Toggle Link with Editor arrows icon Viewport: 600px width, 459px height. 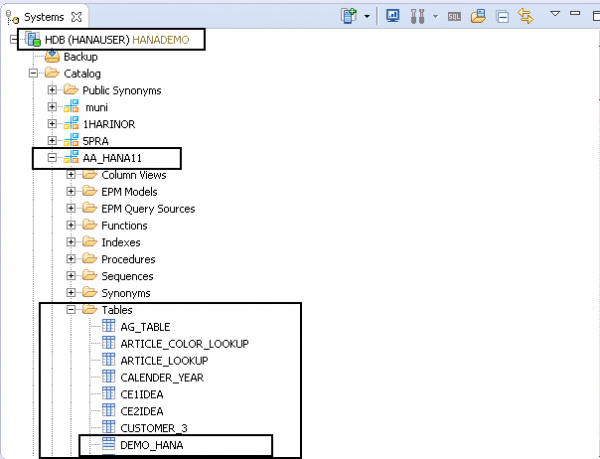[525, 16]
